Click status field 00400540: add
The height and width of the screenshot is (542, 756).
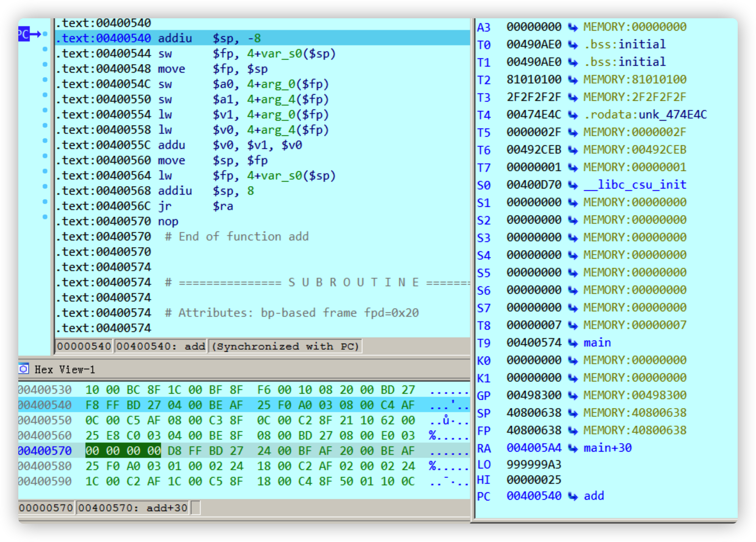tap(161, 346)
